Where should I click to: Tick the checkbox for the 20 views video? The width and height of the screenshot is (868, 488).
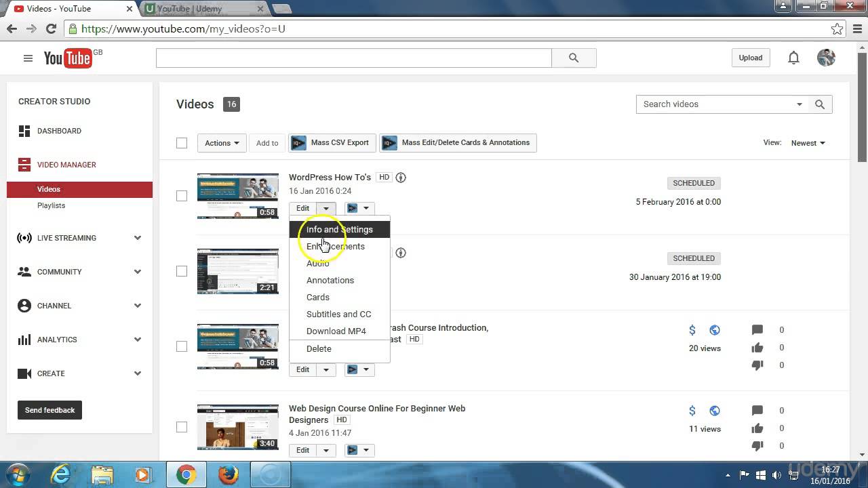[x=182, y=346]
